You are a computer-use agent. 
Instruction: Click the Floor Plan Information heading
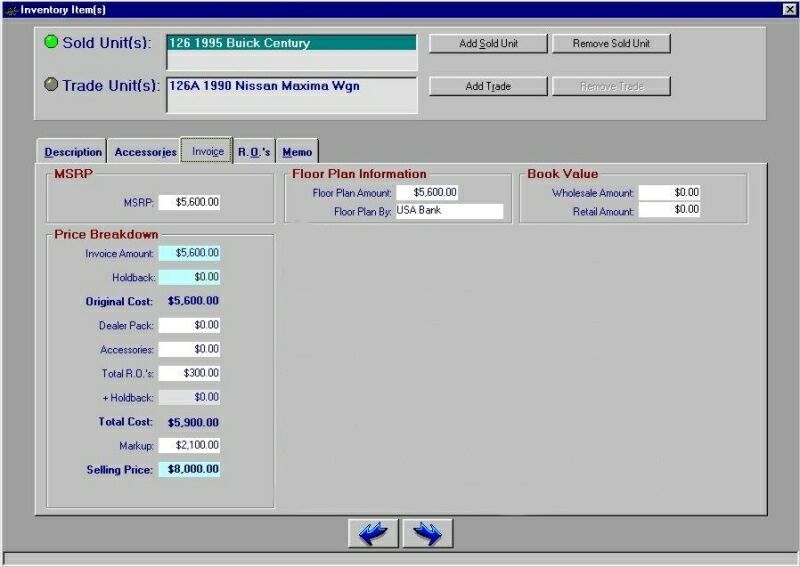click(359, 174)
